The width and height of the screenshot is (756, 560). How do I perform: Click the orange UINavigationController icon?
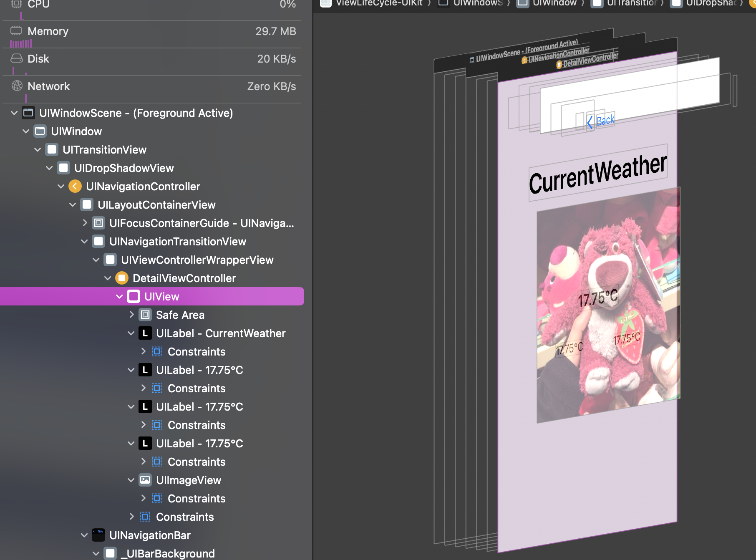click(75, 186)
